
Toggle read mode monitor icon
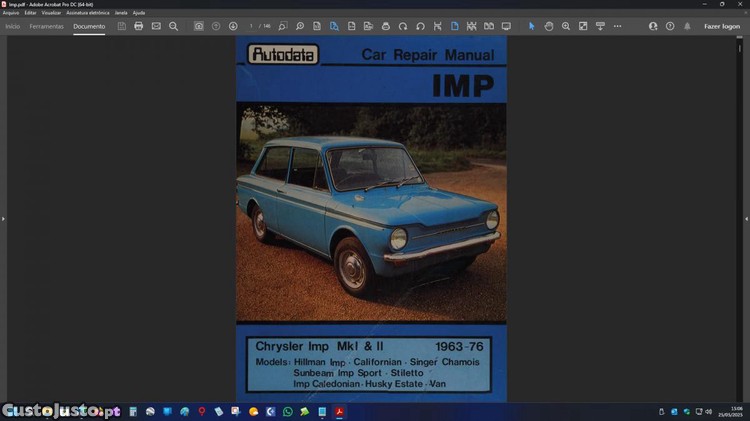pyautogui.click(x=506, y=26)
